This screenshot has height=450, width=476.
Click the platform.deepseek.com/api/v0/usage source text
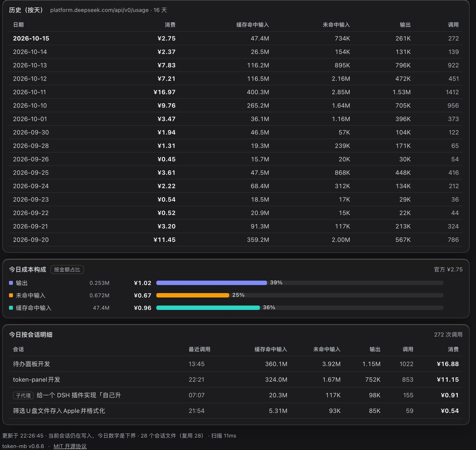pos(99,10)
